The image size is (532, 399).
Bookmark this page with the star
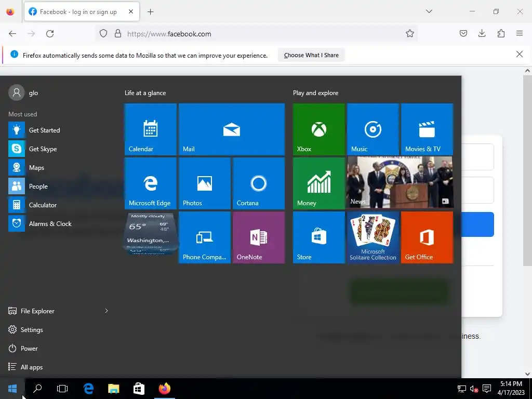410,34
